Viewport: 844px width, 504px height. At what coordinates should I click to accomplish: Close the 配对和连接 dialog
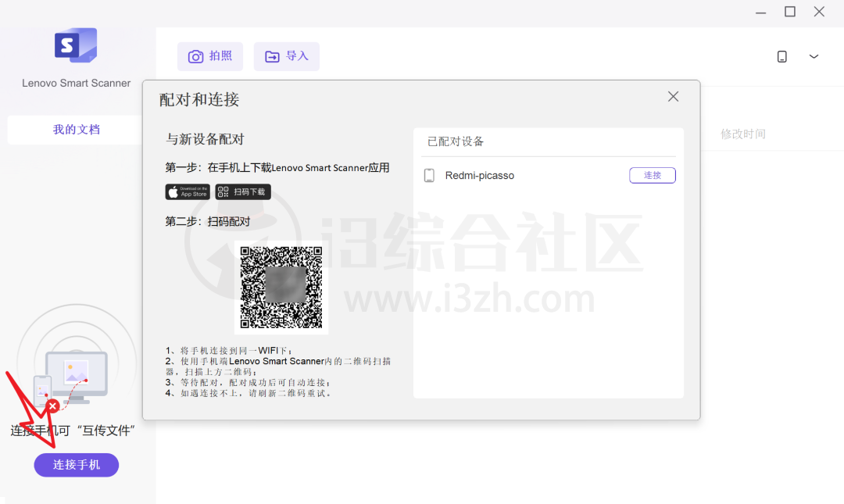tap(673, 96)
